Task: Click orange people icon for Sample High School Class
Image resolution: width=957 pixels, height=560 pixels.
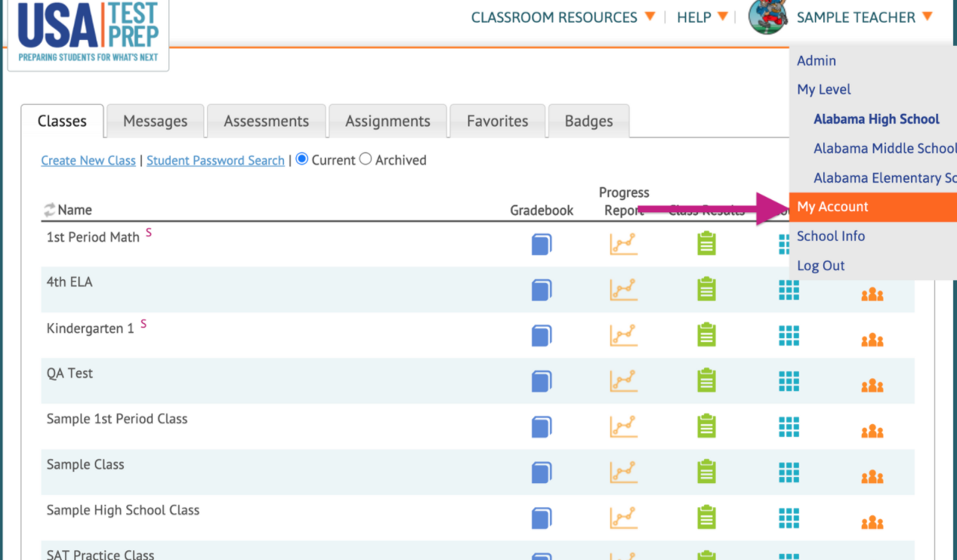Action: [x=872, y=522]
